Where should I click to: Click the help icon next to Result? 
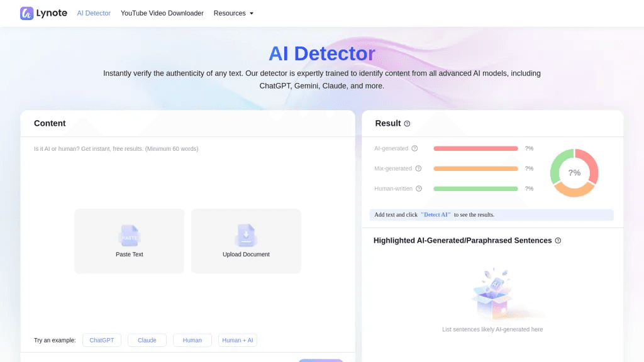[407, 124]
